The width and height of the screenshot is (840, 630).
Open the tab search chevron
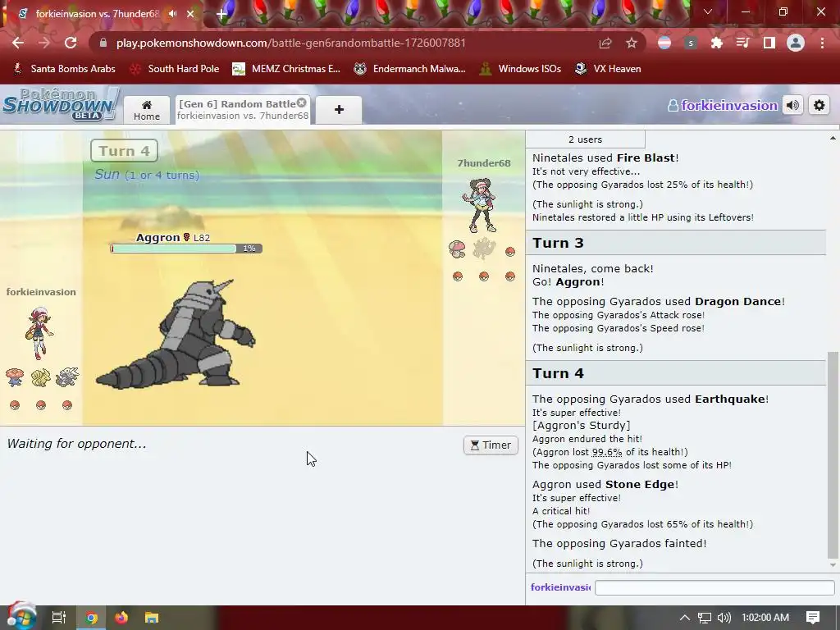[708, 11]
